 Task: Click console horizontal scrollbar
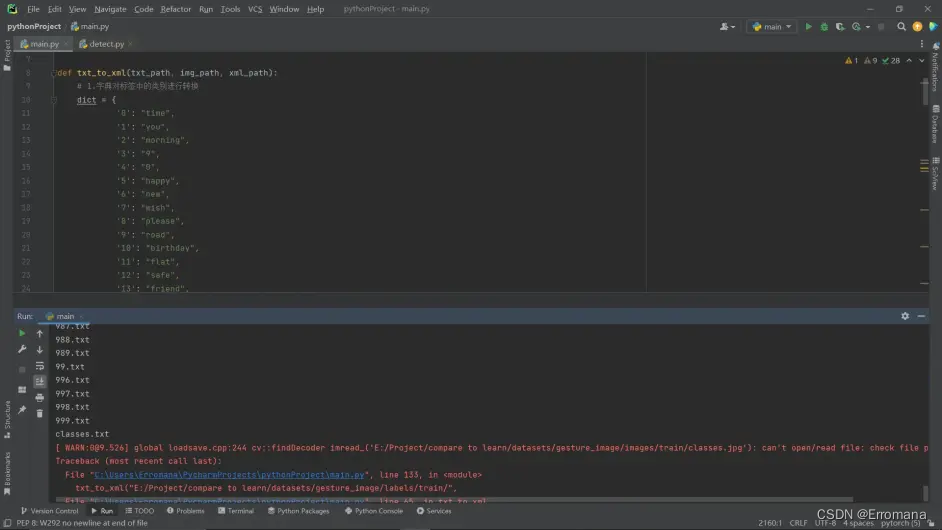click(x=454, y=499)
